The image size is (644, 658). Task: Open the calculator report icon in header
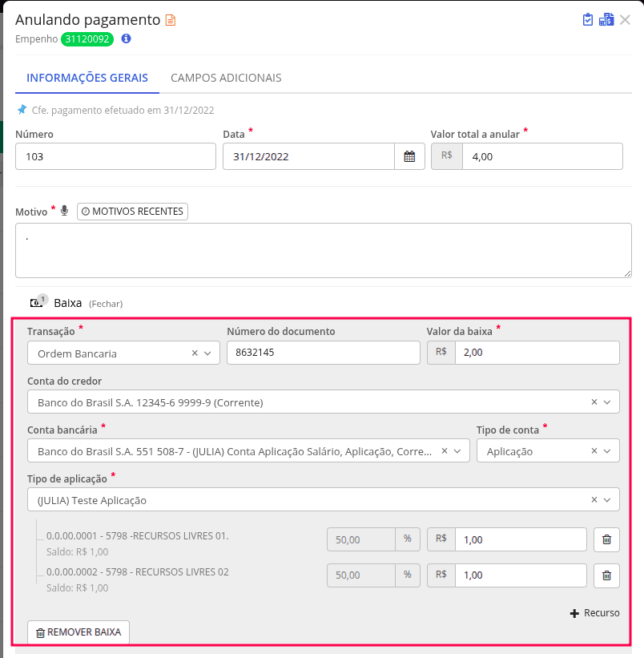point(606,20)
